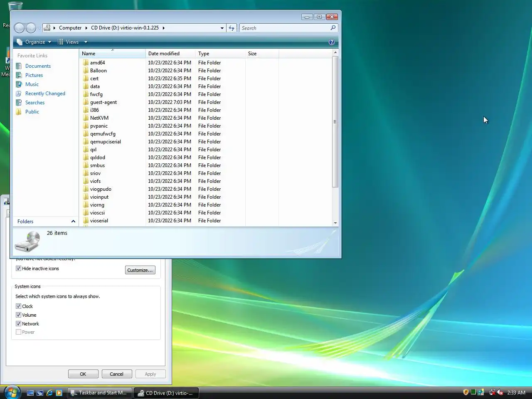The height and width of the screenshot is (399, 532).
Task: Click the search magnifier icon
Action: coord(333,28)
